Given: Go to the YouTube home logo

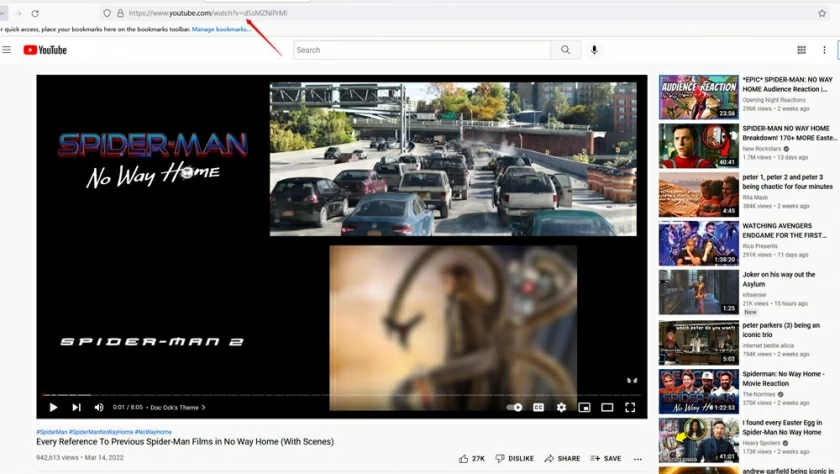Looking at the screenshot, I should point(45,50).
